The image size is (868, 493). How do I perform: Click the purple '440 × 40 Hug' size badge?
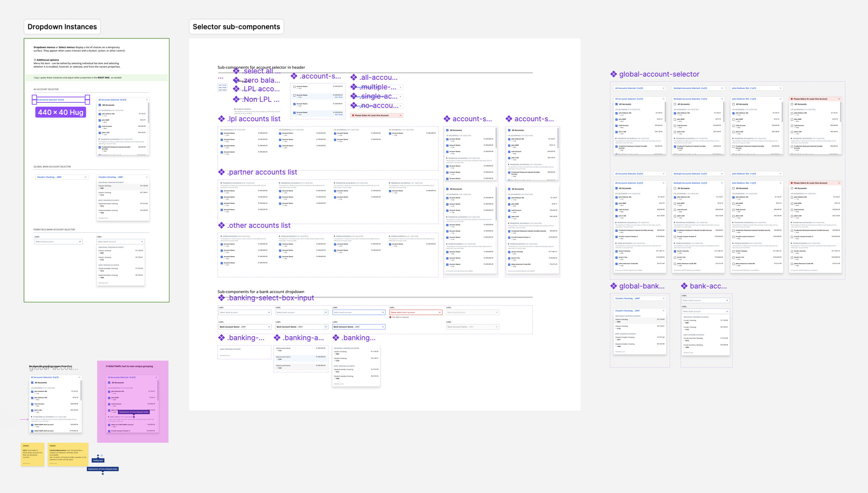[61, 112]
